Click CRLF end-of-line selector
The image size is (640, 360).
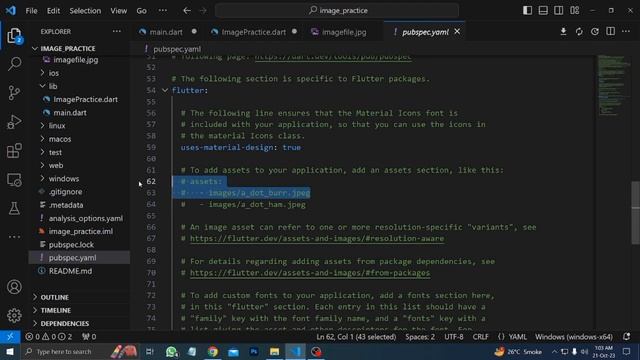[x=480, y=337]
